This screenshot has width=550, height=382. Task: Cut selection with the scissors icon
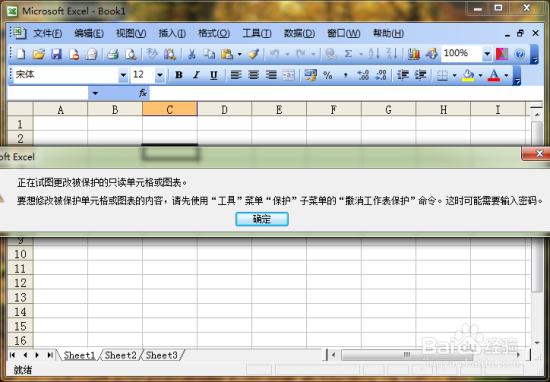192,54
